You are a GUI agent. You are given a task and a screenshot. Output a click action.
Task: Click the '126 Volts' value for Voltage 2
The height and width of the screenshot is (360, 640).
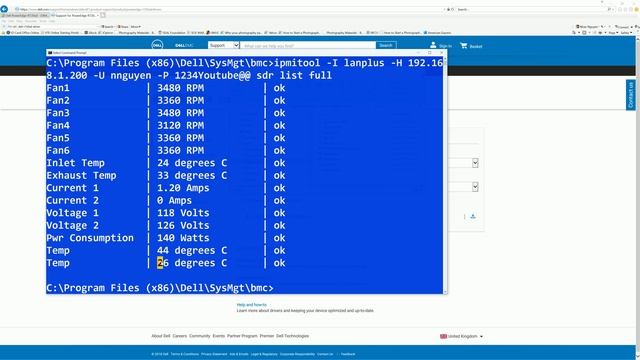183,225
